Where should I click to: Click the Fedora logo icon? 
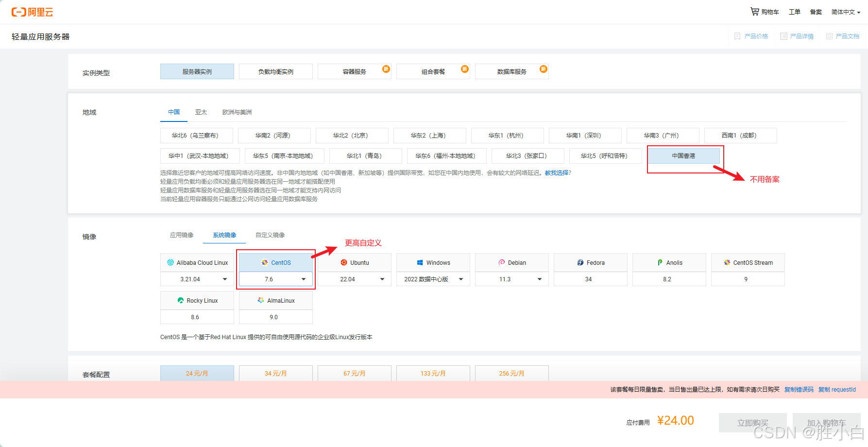coord(580,262)
